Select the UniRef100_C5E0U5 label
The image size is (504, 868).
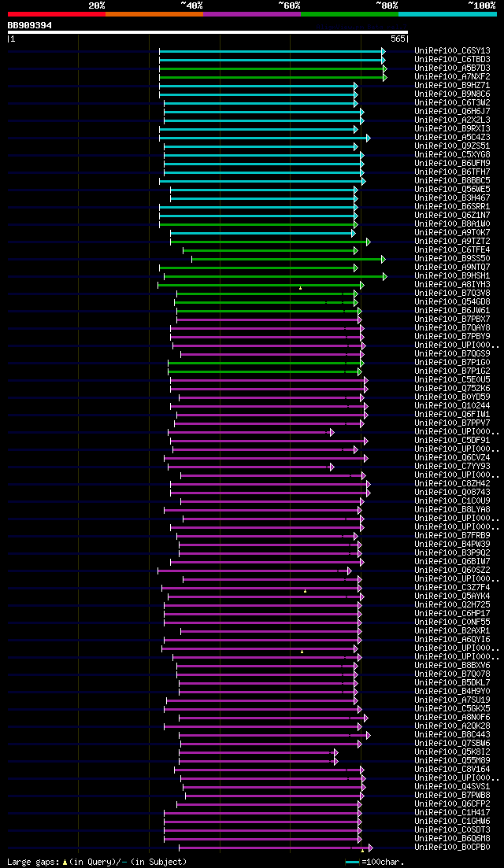click(452, 380)
